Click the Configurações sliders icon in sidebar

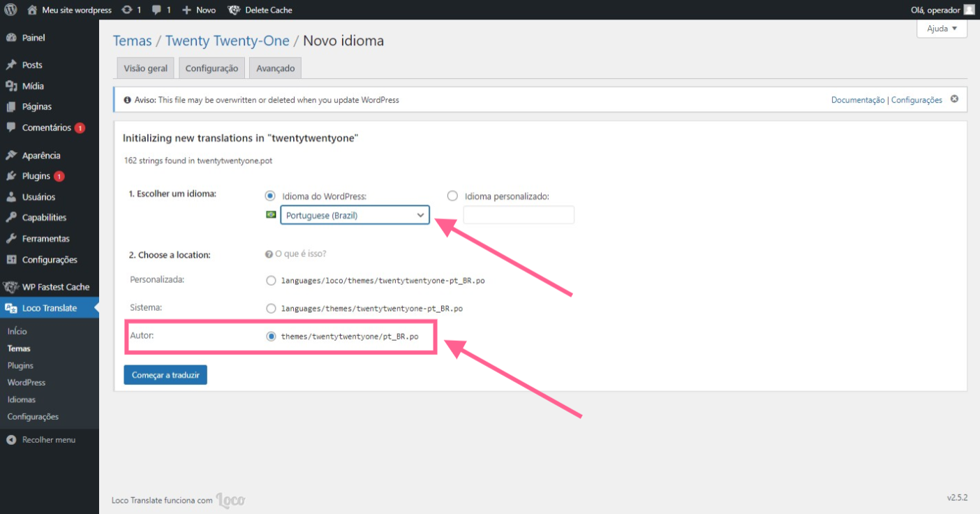pos(11,260)
